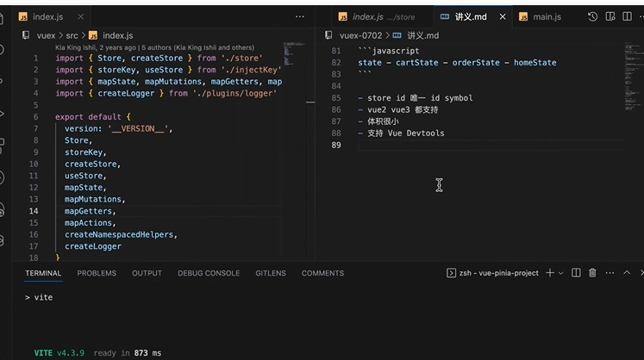Click 讲义.md breadcrumb segment
Viewport: 644px width, 360px height.
point(422,35)
